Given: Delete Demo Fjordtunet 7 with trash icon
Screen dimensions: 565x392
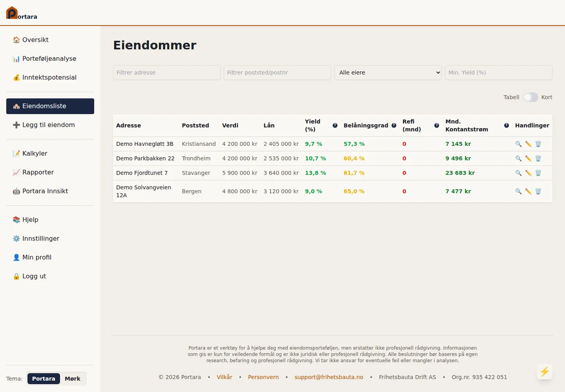Looking at the screenshot, I should coord(538,173).
